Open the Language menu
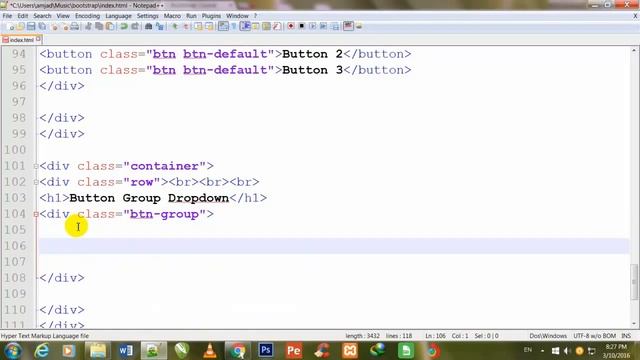The height and width of the screenshot is (360, 640). pyautogui.click(x=118, y=16)
